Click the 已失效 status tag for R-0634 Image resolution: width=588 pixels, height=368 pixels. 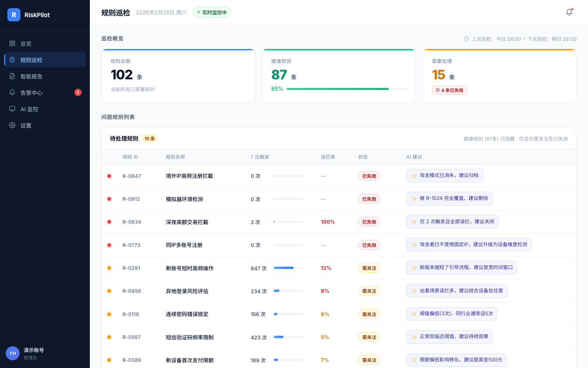[x=369, y=222]
